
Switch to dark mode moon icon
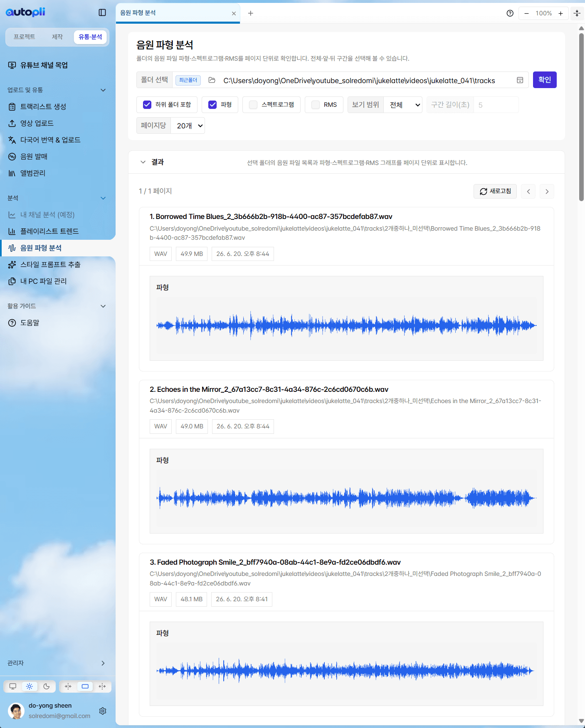pos(47,686)
